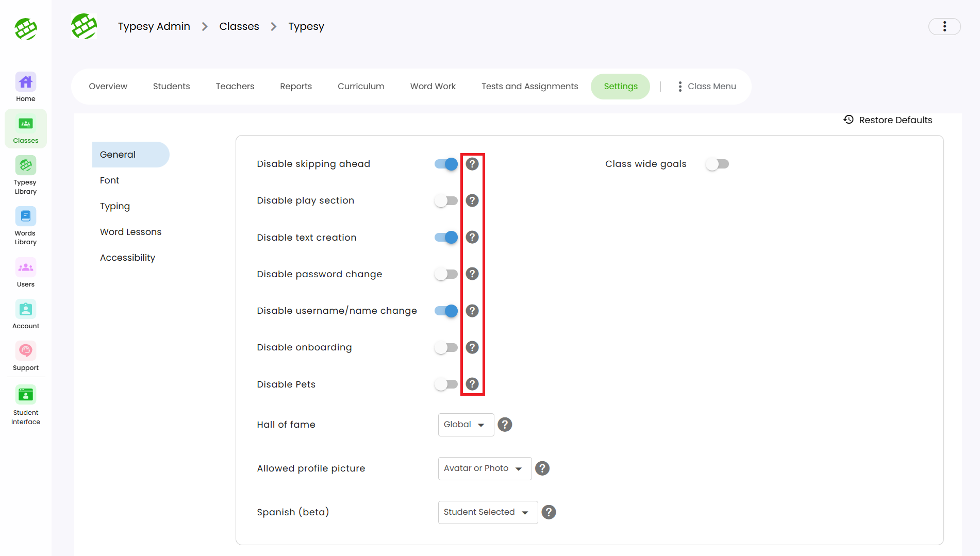Expand Allowed profile picture dropdown
The width and height of the screenshot is (980, 556).
coord(484,468)
